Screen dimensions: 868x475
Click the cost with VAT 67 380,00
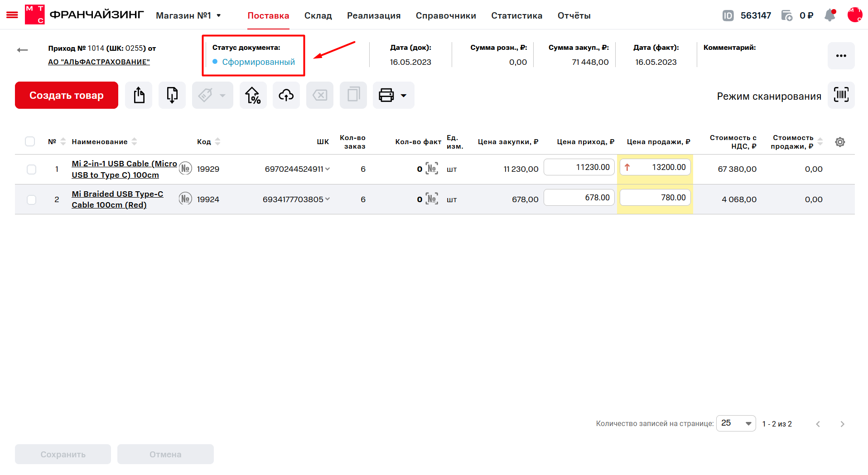click(737, 169)
